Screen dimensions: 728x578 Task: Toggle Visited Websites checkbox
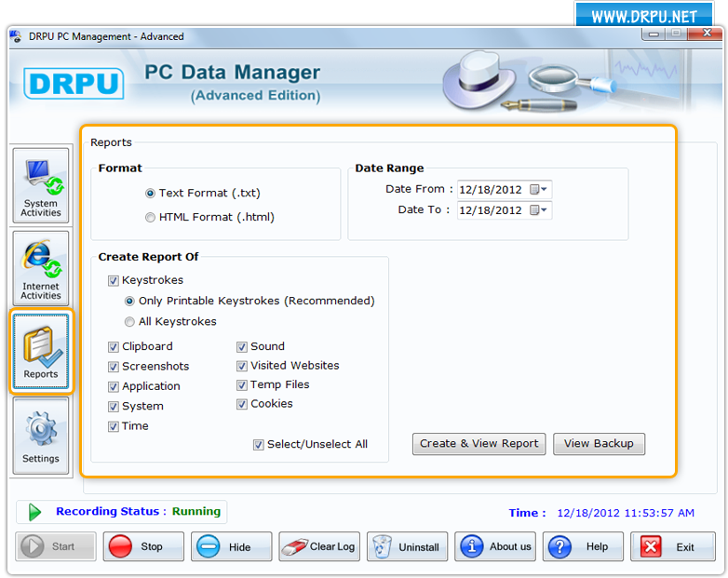[242, 367]
